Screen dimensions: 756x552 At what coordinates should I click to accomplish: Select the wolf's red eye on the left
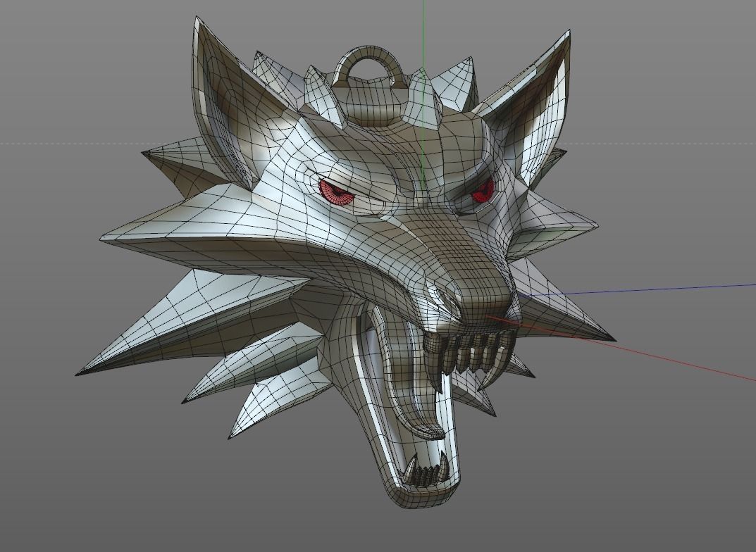[336, 193]
